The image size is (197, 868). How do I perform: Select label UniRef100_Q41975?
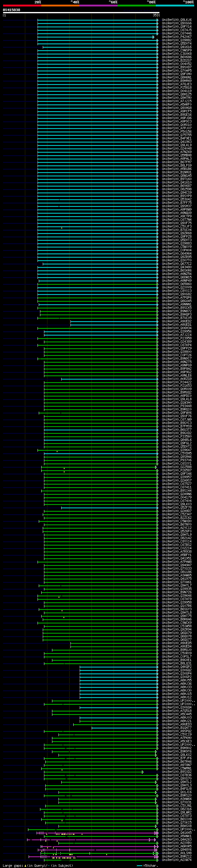(x=177, y=579)
